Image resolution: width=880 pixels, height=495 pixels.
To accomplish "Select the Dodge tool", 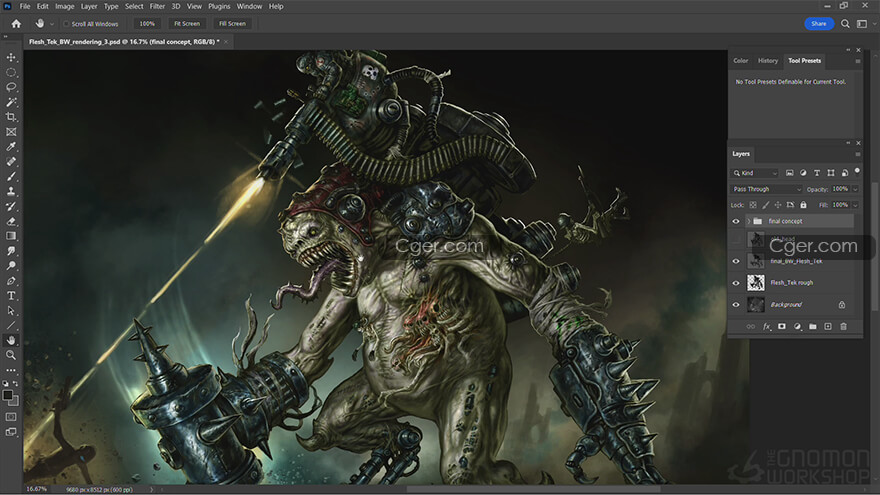I will click(x=11, y=265).
